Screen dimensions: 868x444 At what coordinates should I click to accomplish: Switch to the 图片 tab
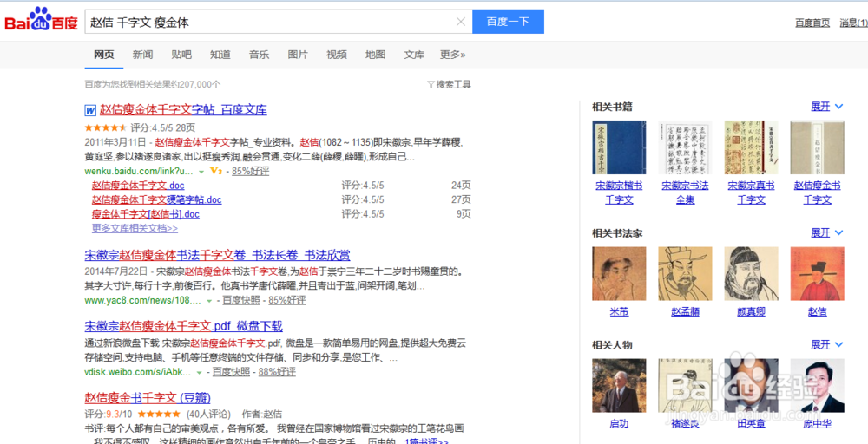(x=298, y=54)
